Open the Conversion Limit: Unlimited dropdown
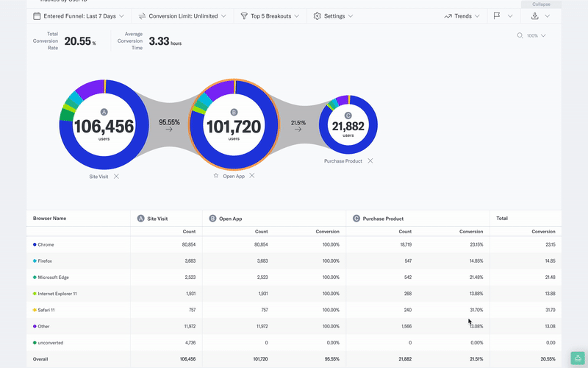 point(182,16)
